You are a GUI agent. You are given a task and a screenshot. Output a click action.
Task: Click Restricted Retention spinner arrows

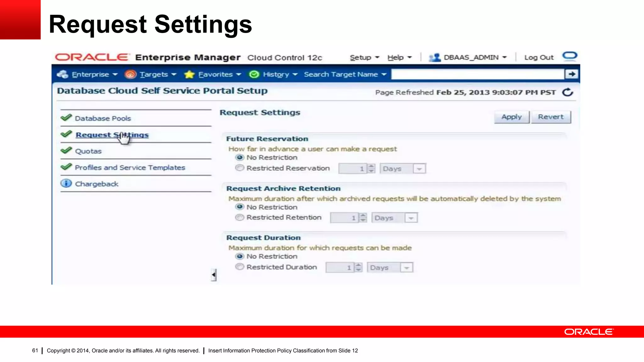point(363,218)
